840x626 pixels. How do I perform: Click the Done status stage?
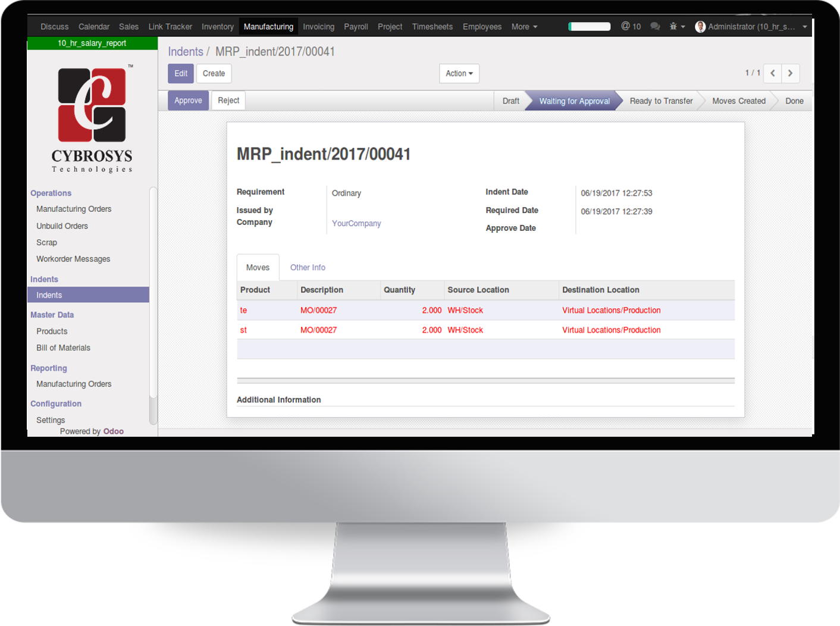[x=794, y=101]
